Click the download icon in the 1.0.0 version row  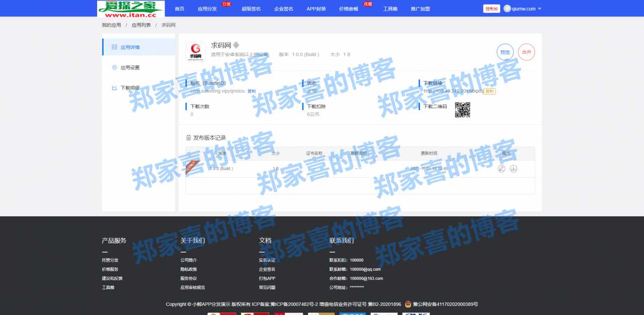tap(513, 169)
